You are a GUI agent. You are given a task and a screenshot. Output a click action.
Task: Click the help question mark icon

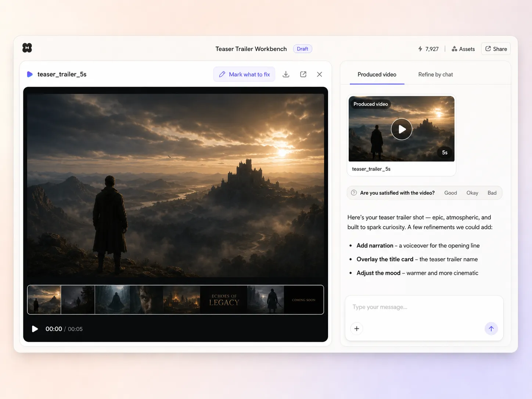[x=354, y=193]
